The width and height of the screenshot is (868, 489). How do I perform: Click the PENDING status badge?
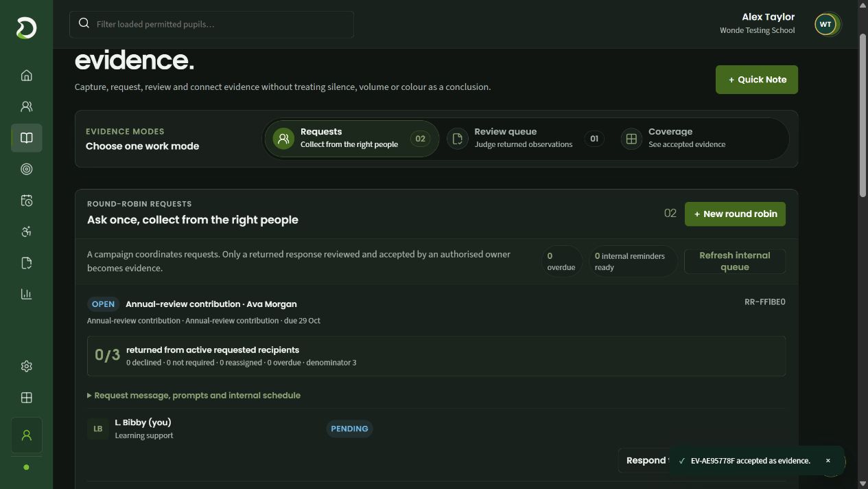(x=349, y=429)
